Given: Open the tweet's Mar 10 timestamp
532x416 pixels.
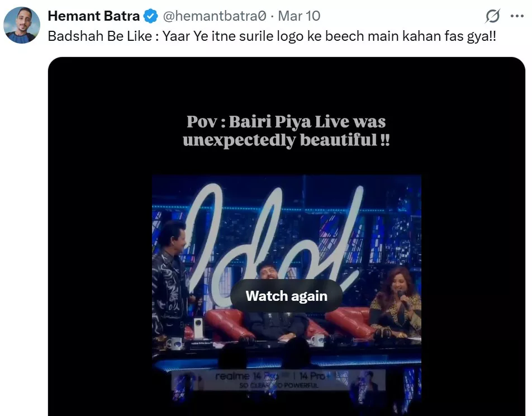Looking at the screenshot, I should (299, 16).
